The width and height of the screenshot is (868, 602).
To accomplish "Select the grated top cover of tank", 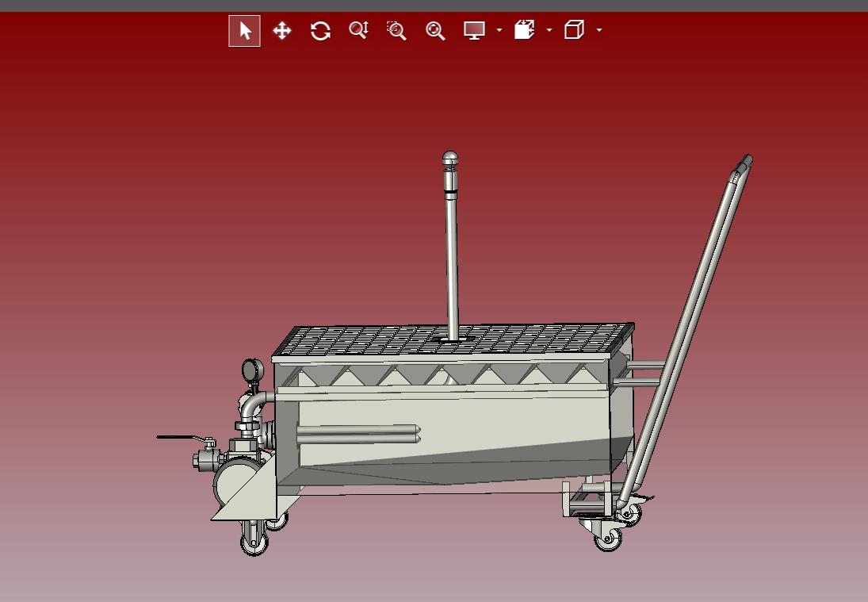I will point(453,340).
